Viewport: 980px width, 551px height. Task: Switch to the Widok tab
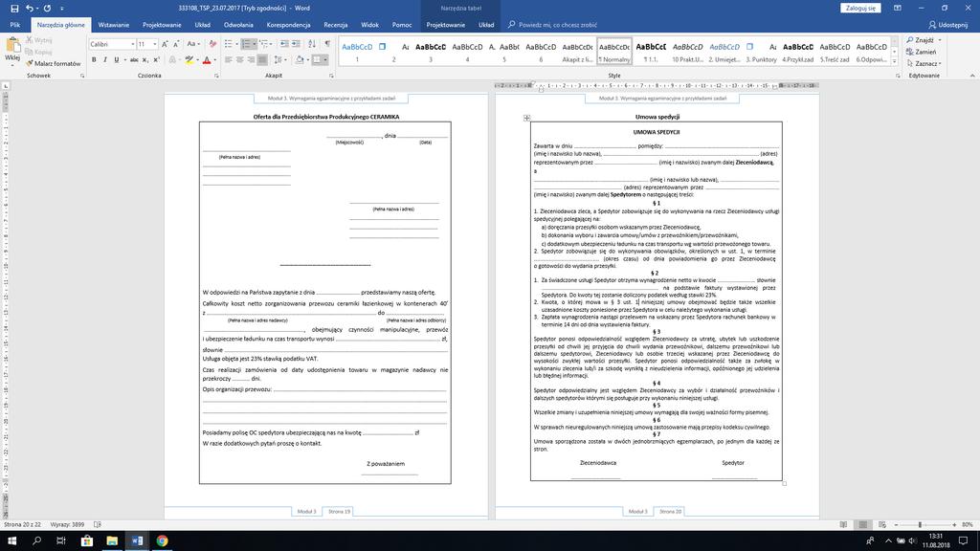tap(370, 25)
